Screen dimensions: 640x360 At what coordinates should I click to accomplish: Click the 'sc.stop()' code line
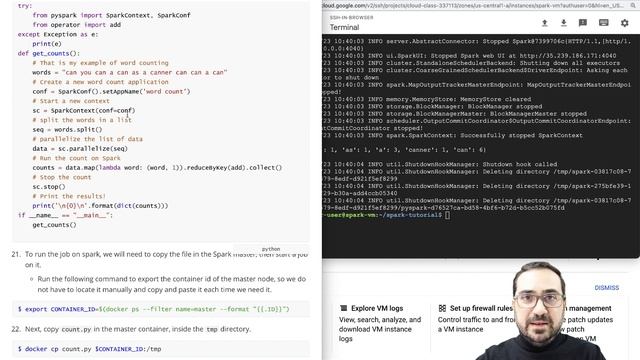pos(49,187)
